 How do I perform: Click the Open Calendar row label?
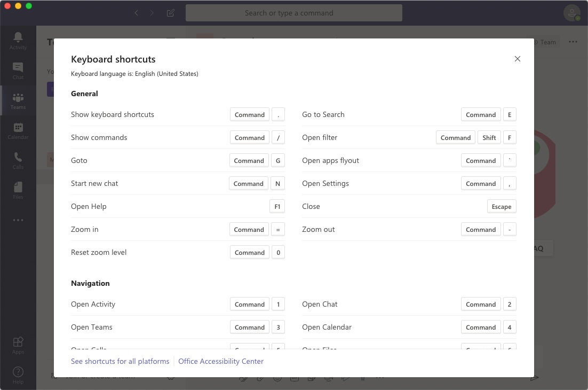(327, 327)
